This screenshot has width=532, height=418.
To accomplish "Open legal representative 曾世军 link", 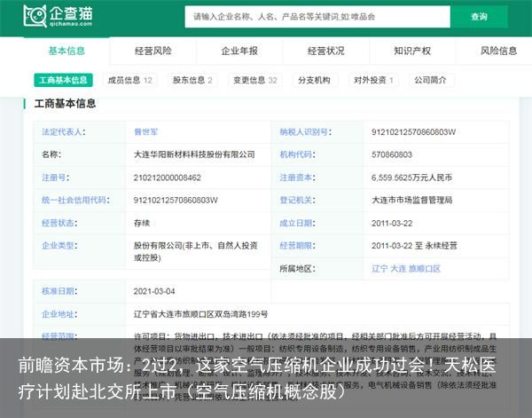I will [146, 131].
